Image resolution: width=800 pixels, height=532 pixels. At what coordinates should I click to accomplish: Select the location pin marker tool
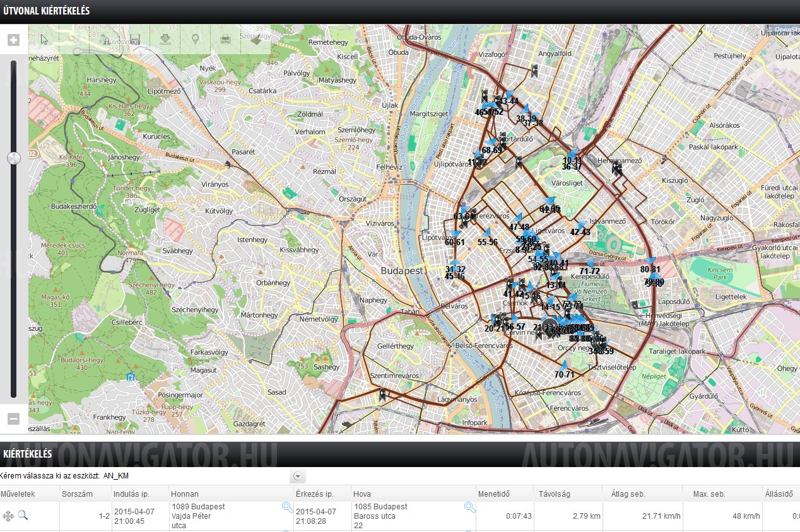pyautogui.click(x=196, y=39)
